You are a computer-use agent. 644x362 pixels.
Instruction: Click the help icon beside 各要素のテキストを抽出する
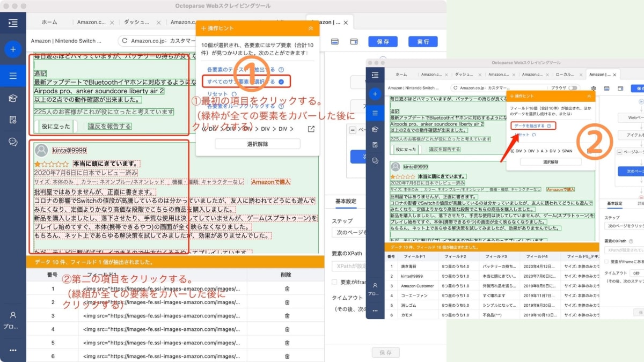click(281, 70)
